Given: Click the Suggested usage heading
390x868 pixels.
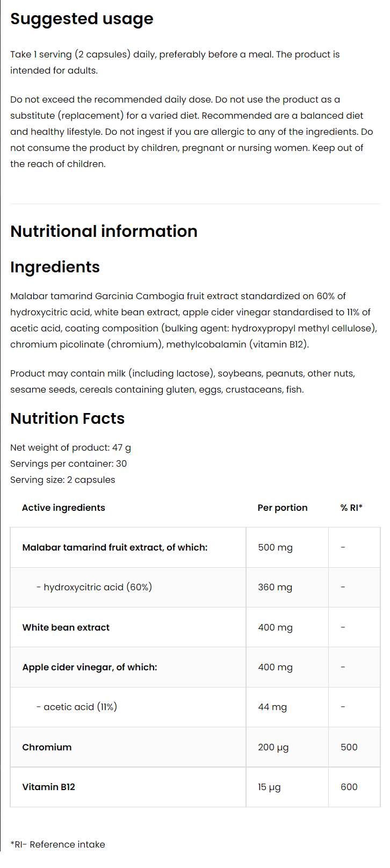Looking at the screenshot, I should pos(82,19).
